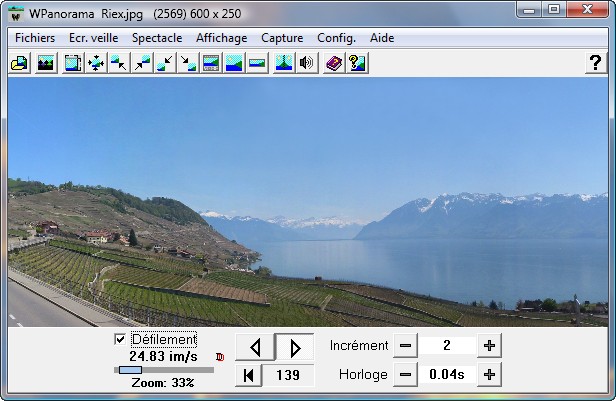
Task: Click the Incrément value field showing 2
Action: [x=447, y=346]
